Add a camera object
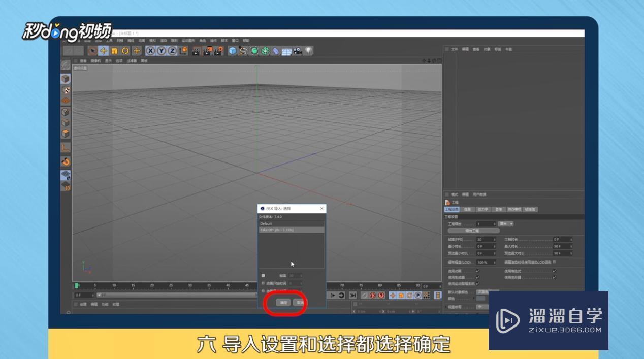 coord(298,51)
